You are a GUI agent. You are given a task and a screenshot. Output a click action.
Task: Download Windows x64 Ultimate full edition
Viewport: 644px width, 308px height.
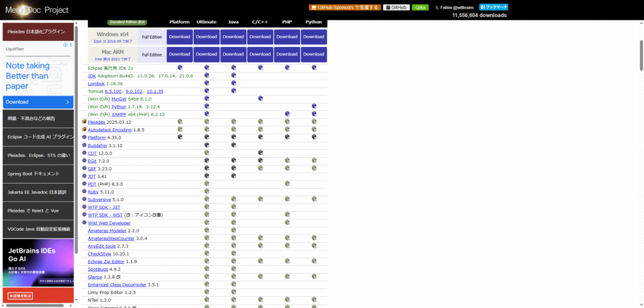coord(206,37)
